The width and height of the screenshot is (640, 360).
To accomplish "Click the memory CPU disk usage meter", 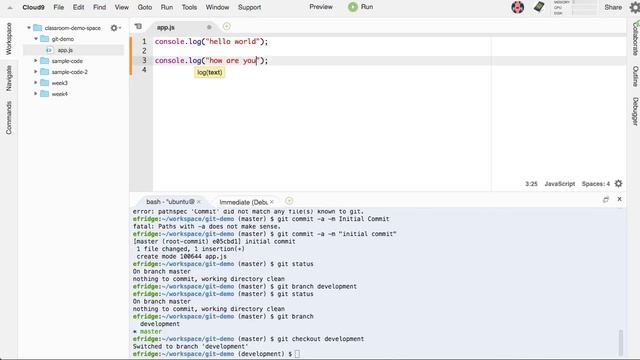I will [x=575, y=7].
